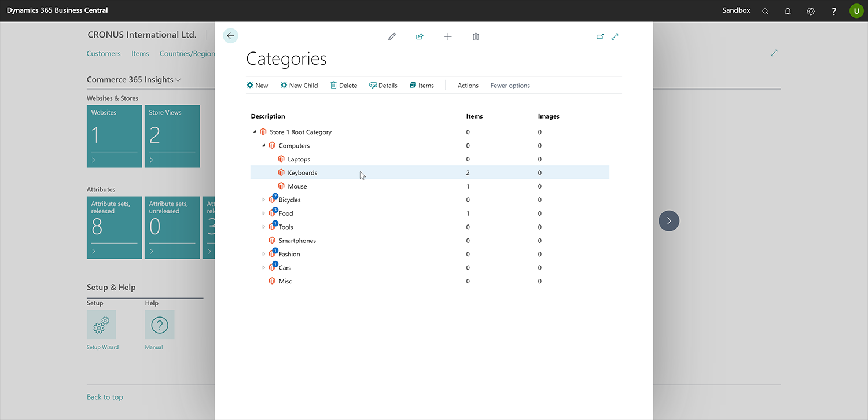
Task: Expand the Food category
Action: pos(264,213)
